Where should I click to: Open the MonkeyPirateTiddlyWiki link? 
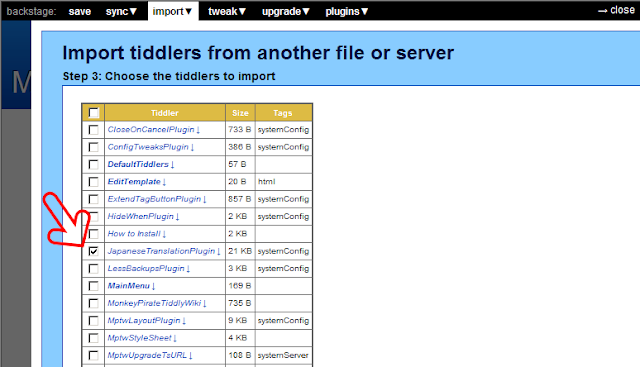coord(157,303)
